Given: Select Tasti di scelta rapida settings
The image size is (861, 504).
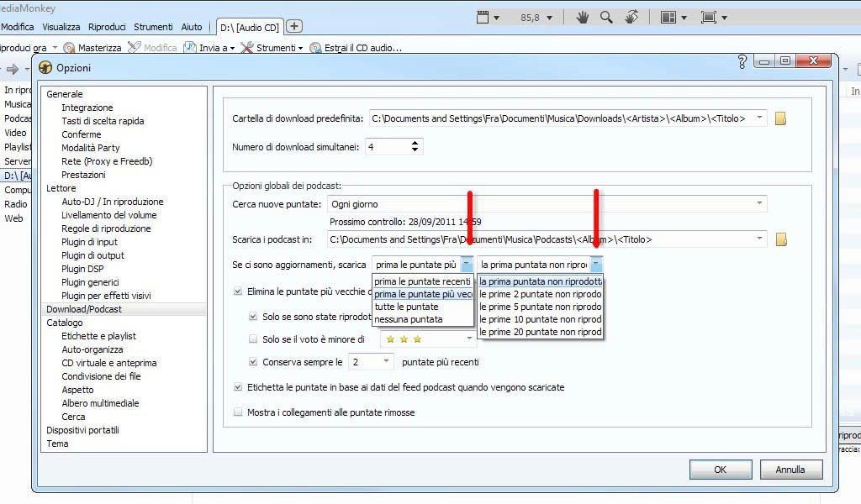Looking at the screenshot, I should click(103, 121).
